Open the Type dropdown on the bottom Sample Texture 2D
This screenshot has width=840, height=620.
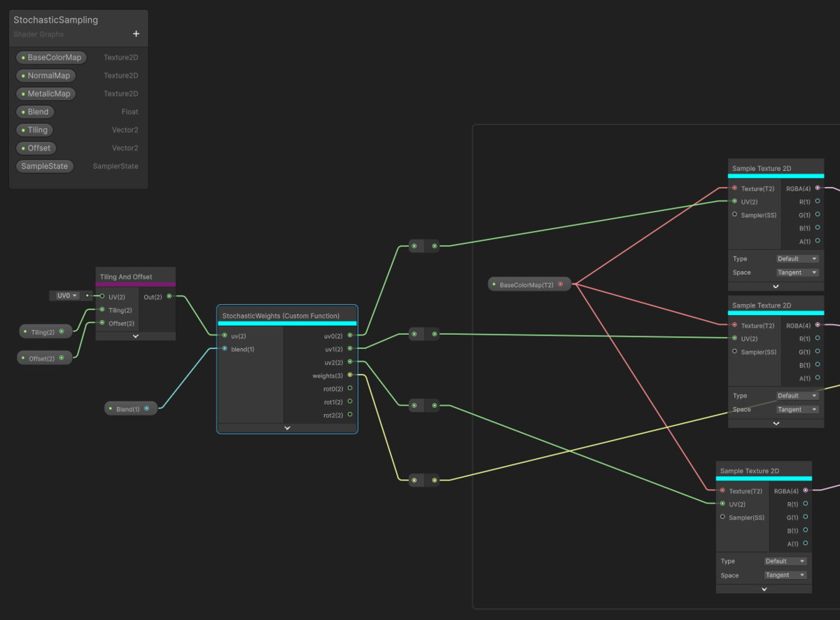[785, 561]
